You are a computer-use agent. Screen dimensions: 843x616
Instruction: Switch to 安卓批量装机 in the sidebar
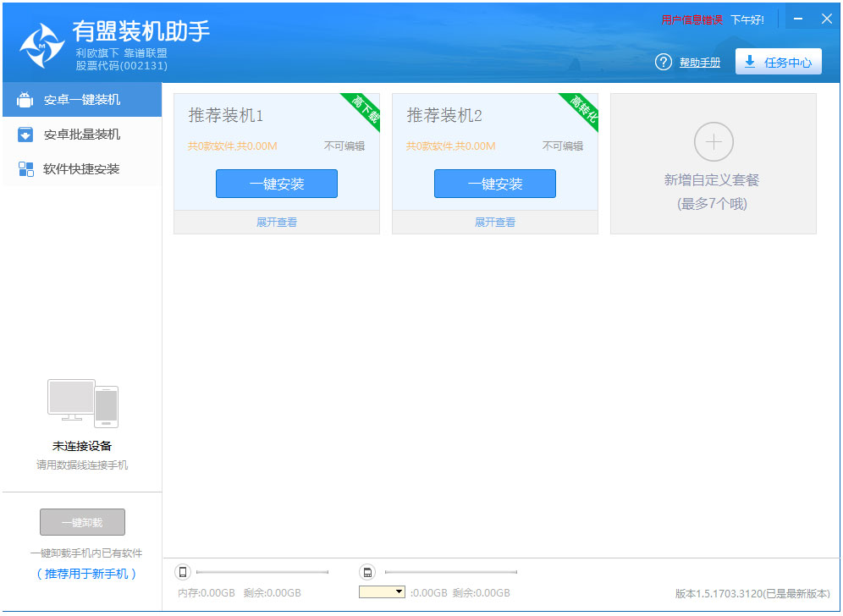pyautogui.click(x=81, y=135)
